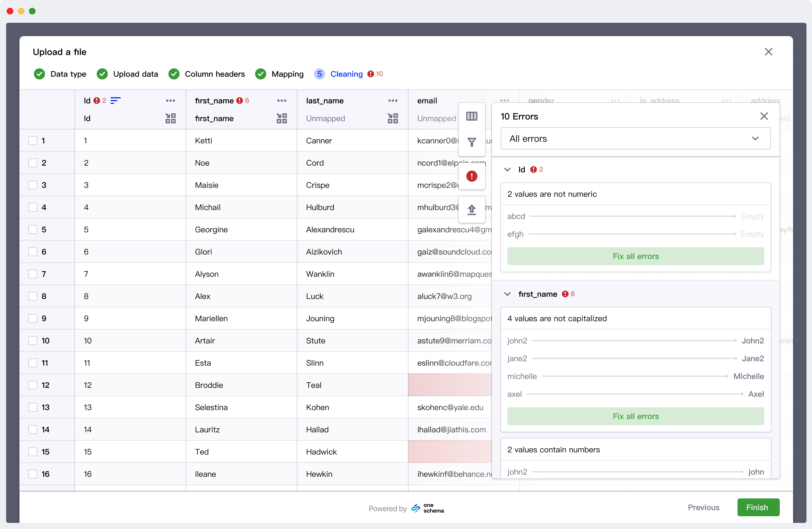Check the checkbox for row 12

(x=33, y=385)
